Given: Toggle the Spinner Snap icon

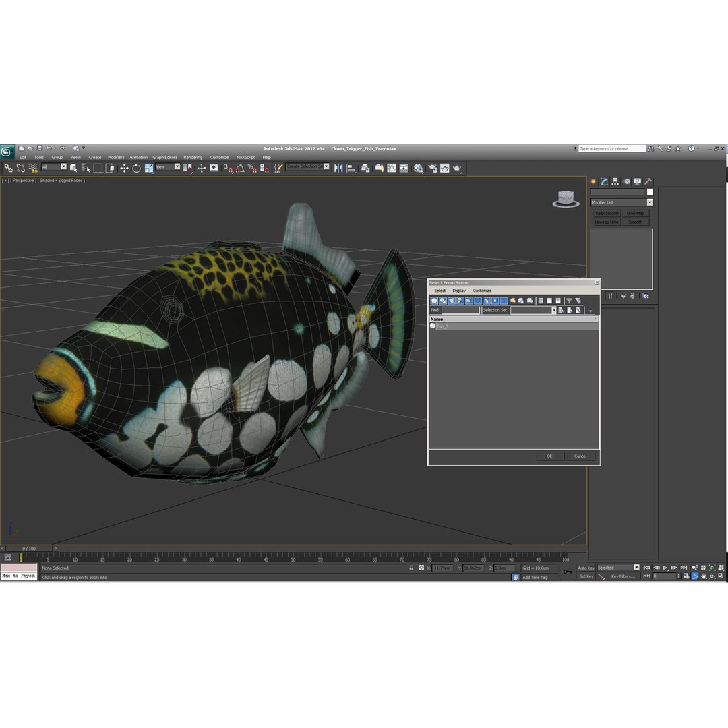Looking at the screenshot, I should (264, 168).
